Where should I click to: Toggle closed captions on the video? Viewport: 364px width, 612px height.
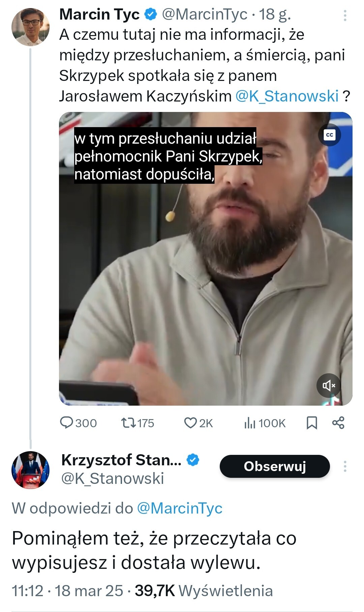pos(329,135)
